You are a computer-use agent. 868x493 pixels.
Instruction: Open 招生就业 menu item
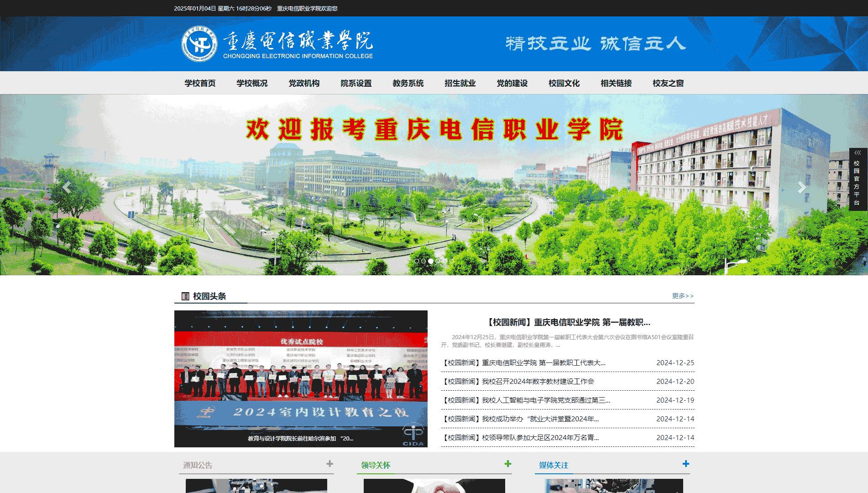point(460,83)
